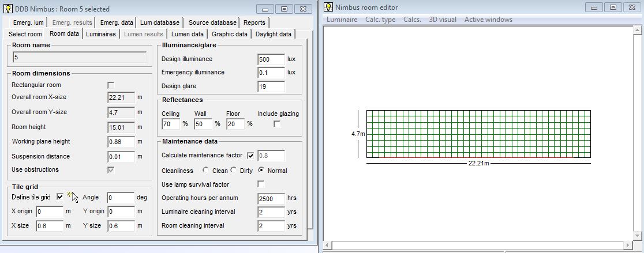Click the Operating hours per annum field

click(x=271, y=198)
